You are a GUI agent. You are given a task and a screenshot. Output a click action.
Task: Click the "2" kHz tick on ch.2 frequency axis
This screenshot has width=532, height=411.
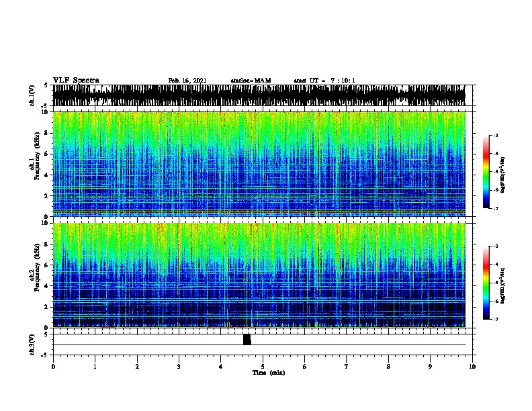(47, 307)
